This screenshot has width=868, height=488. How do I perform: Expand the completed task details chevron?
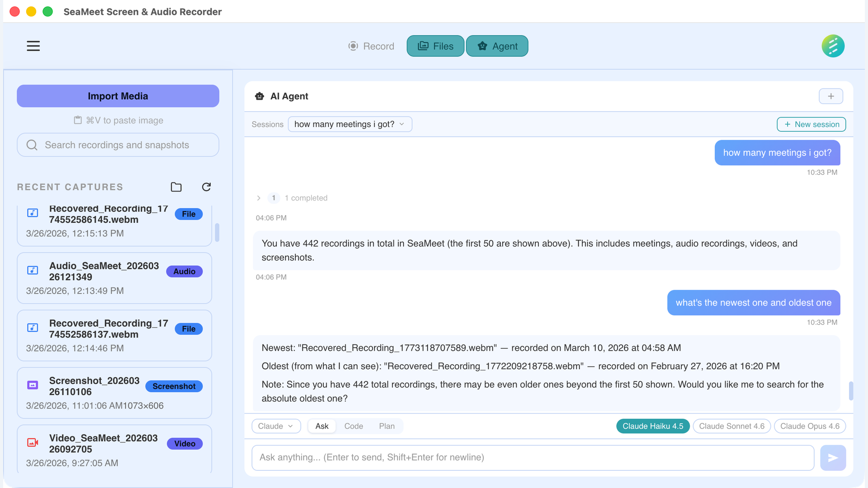[x=258, y=198]
